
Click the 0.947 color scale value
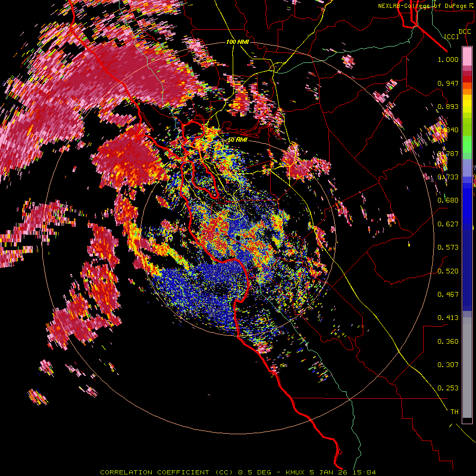(x=448, y=83)
